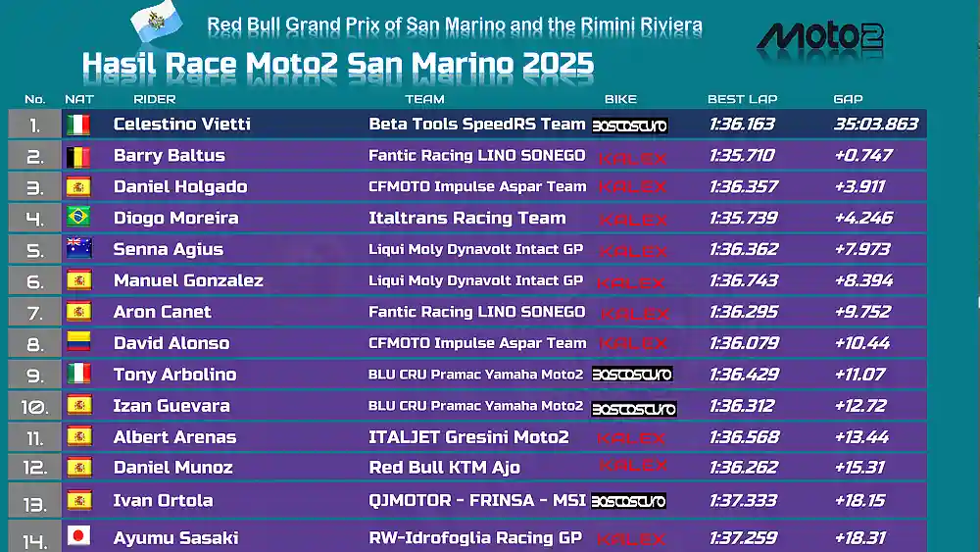Select the TEAM column header
This screenshot has width=980, height=552.
tap(424, 99)
